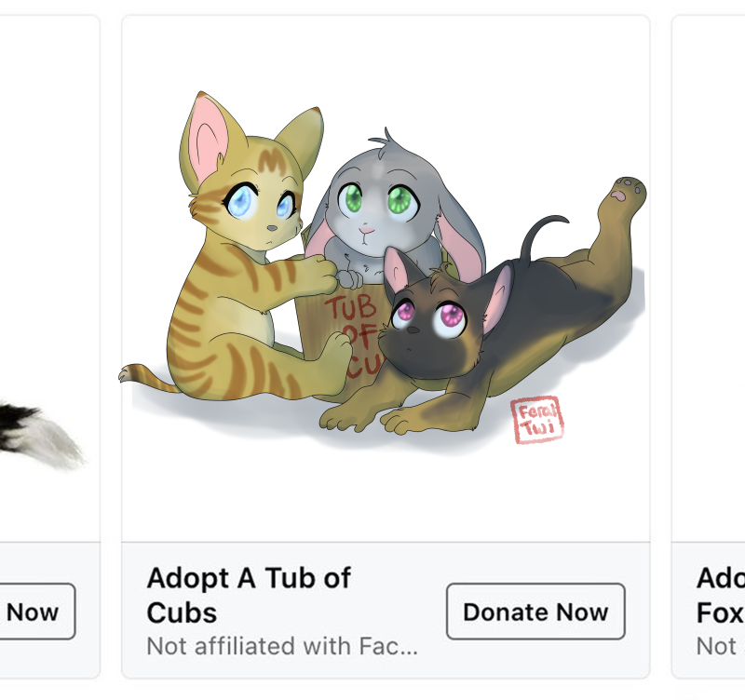This screenshot has width=745, height=700.
Task: Open the Adopt A Tub of Cubs title
Action: coord(249,595)
